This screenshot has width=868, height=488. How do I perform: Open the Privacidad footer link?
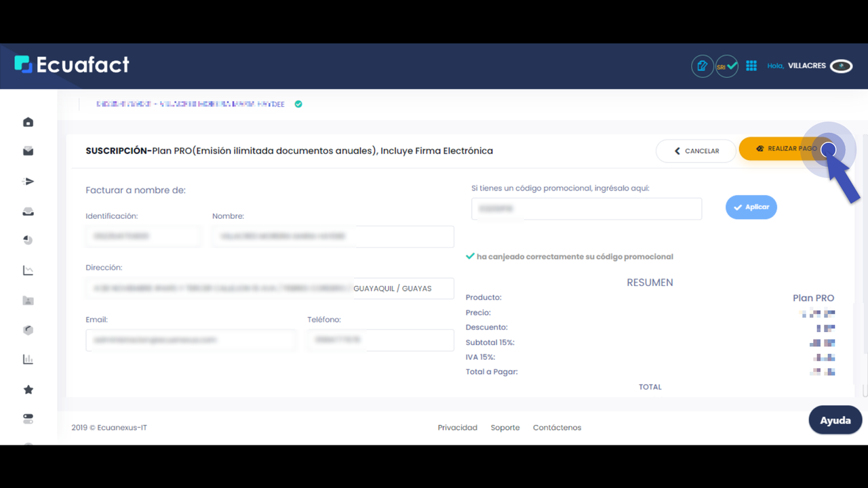(x=457, y=428)
